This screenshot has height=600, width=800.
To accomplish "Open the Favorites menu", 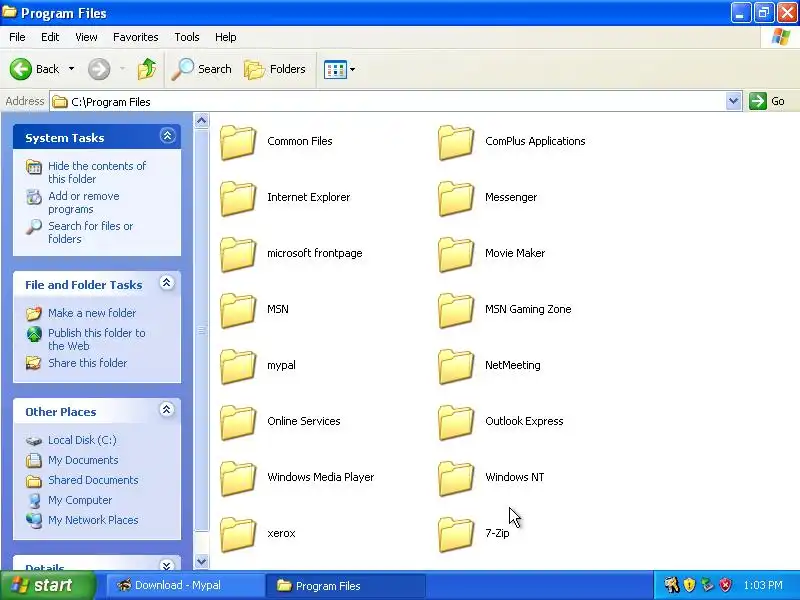I will (x=136, y=37).
